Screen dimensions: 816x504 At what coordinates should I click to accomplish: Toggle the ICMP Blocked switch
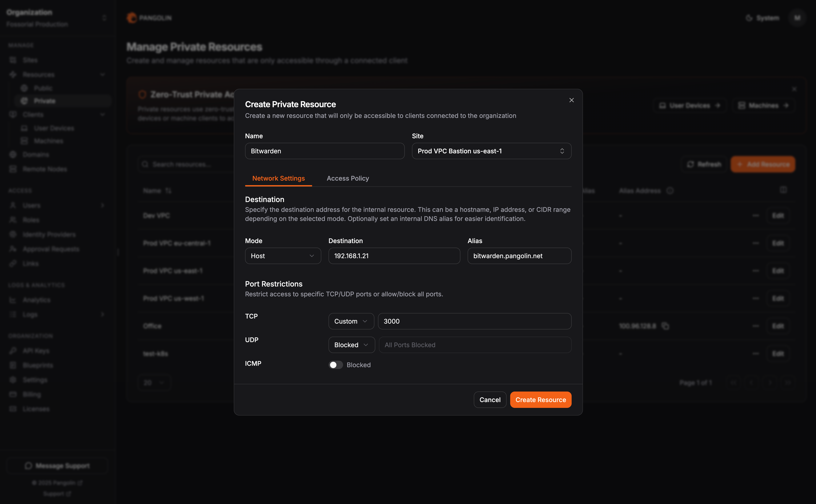[x=335, y=365]
